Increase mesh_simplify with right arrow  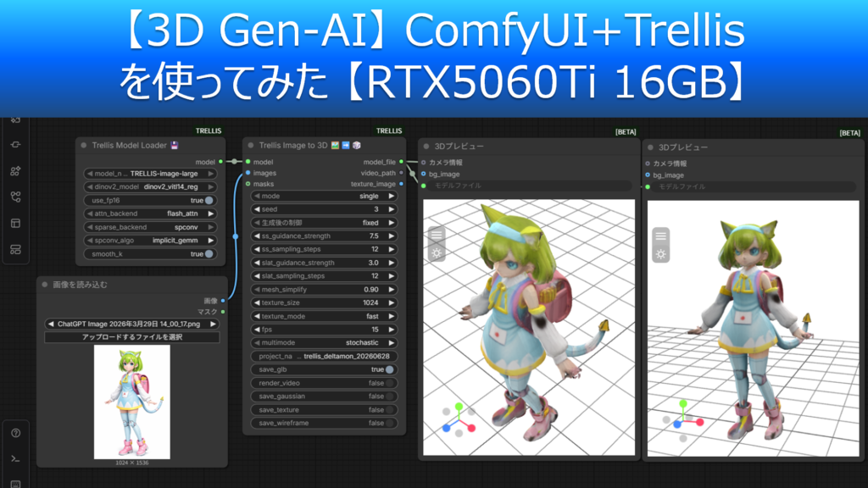[x=392, y=290]
